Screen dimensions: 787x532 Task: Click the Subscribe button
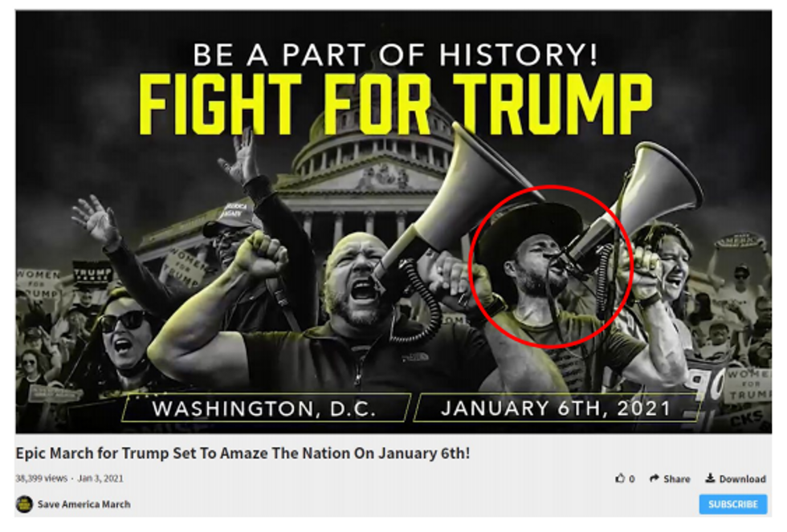[x=732, y=504]
